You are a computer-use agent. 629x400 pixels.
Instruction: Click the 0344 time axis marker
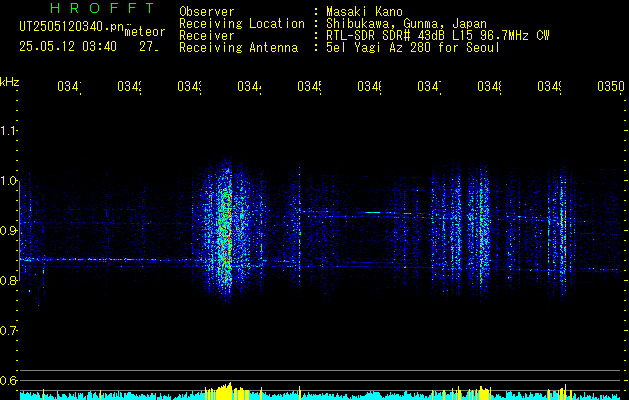[x=249, y=86]
